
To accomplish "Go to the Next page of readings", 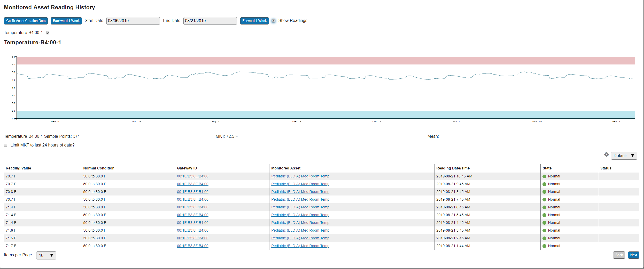I will 633,255.
